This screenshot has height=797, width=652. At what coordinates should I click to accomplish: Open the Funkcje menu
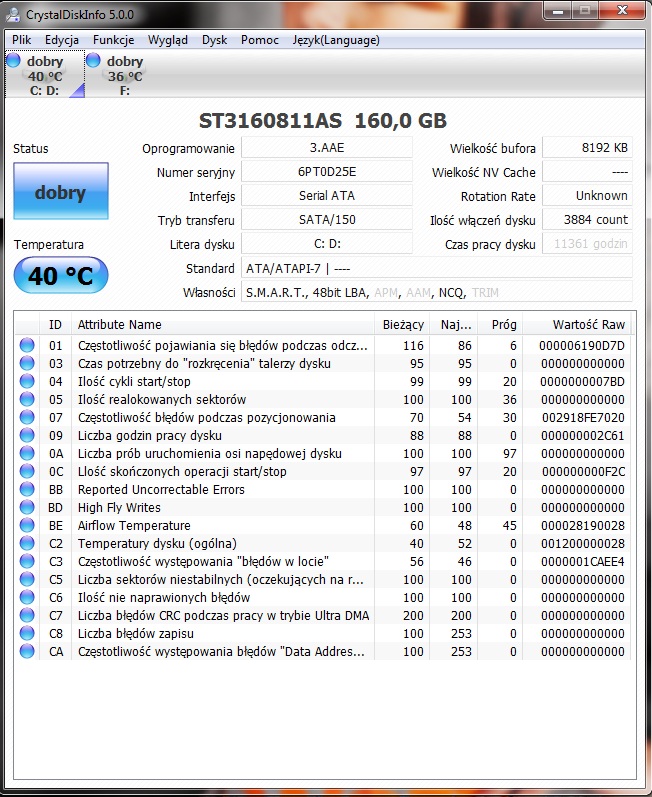point(113,40)
